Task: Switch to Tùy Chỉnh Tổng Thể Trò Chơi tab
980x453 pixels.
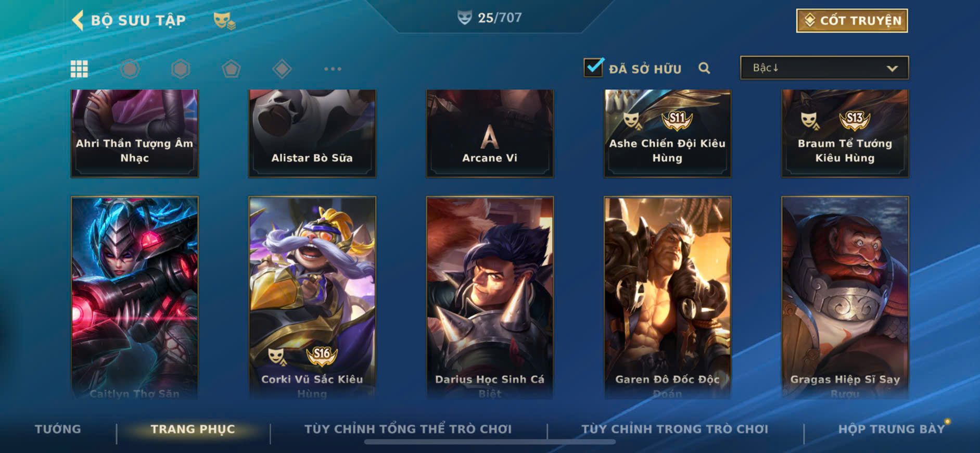Action: (x=408, y=429)
